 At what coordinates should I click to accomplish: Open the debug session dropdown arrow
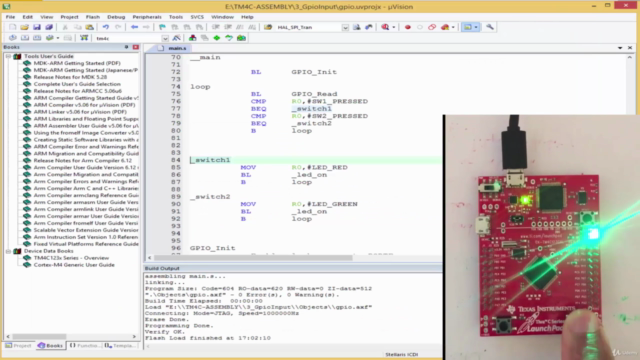pos(393,27)
